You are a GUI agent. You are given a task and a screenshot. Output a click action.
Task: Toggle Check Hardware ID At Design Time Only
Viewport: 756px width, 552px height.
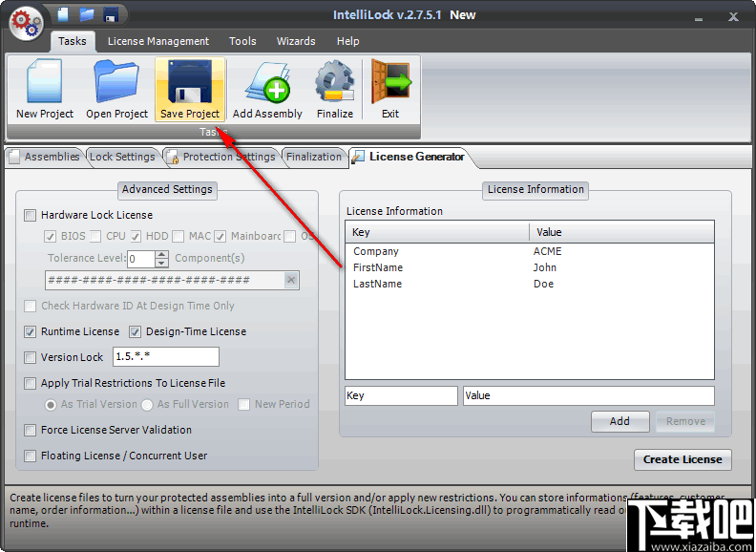click(x=30, y=306)
